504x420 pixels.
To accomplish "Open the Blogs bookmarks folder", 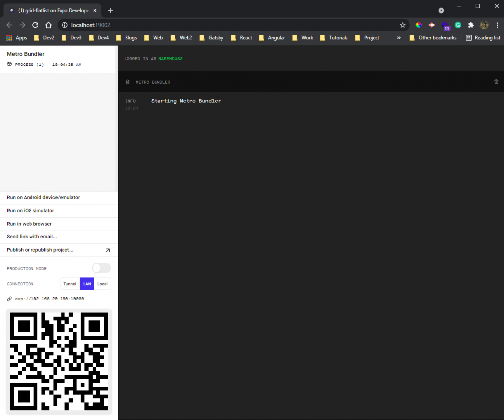I will pos(126,37).
